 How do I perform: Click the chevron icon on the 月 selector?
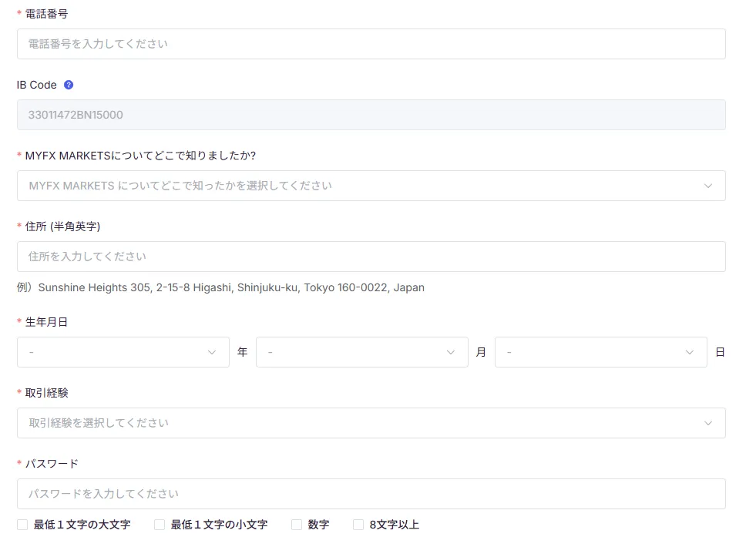click(x=451, y=352)
